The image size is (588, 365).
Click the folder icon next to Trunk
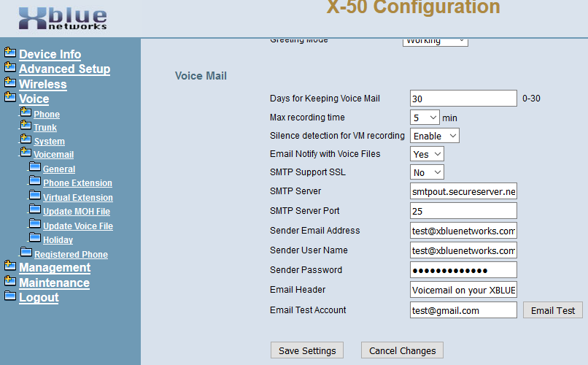click(x=26, y=126)
